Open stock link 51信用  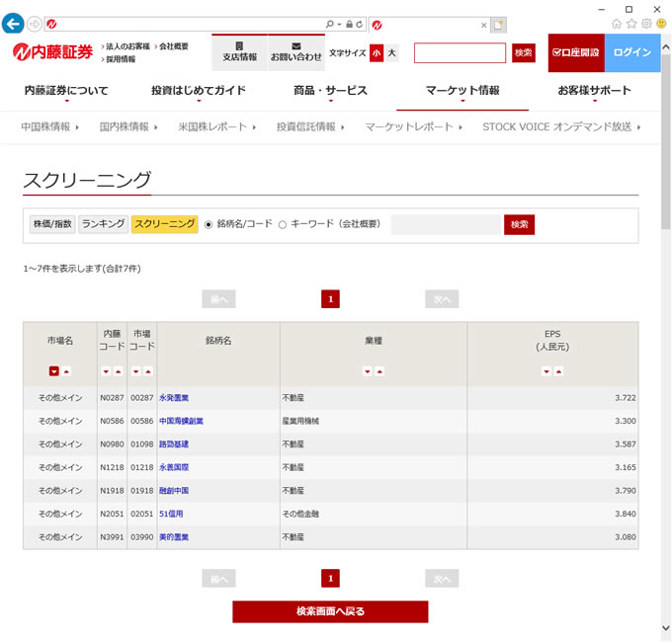[171, 514]
